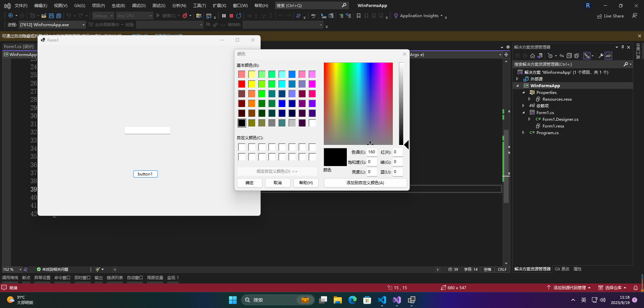The height and width of the screenshot is (308, 644).
Task: Start Live Share session
Action: point(610,16)
